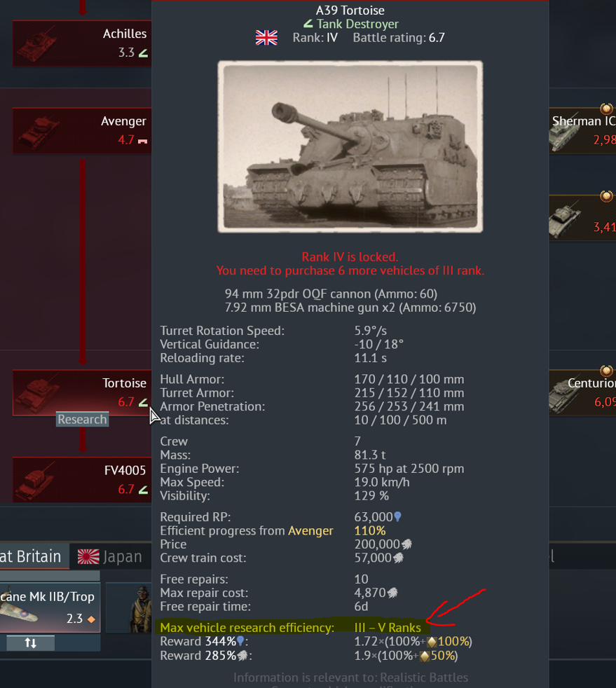Click the Avenger link in efficient progress
The image size is (616, 688).
[x=310, y=530]
